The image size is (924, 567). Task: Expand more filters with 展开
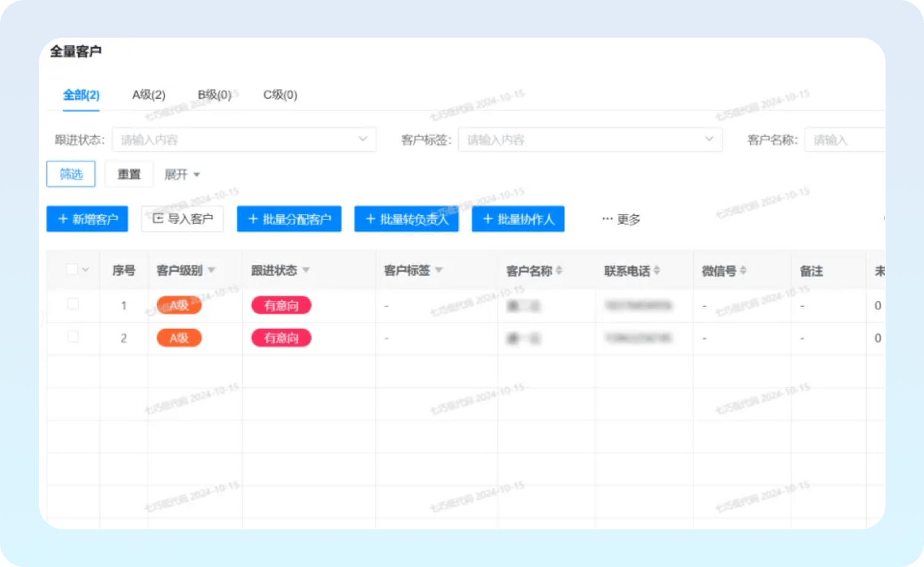(182, 174)
